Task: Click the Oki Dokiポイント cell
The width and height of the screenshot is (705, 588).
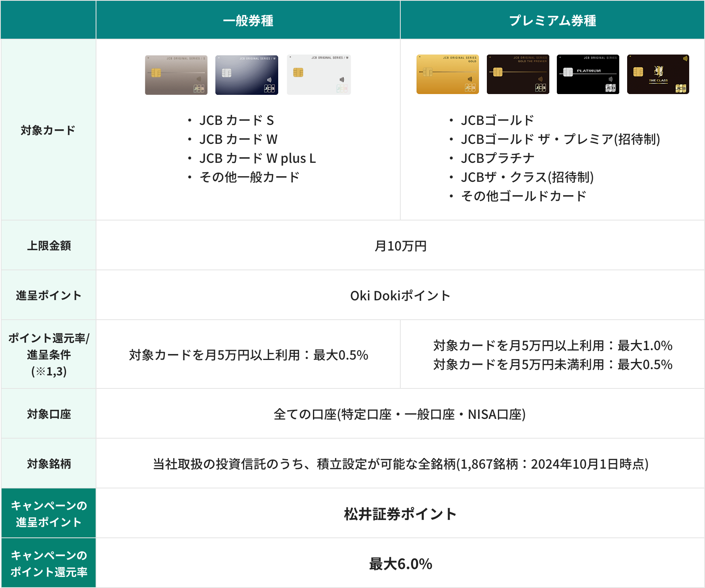Action: point(400,296)
